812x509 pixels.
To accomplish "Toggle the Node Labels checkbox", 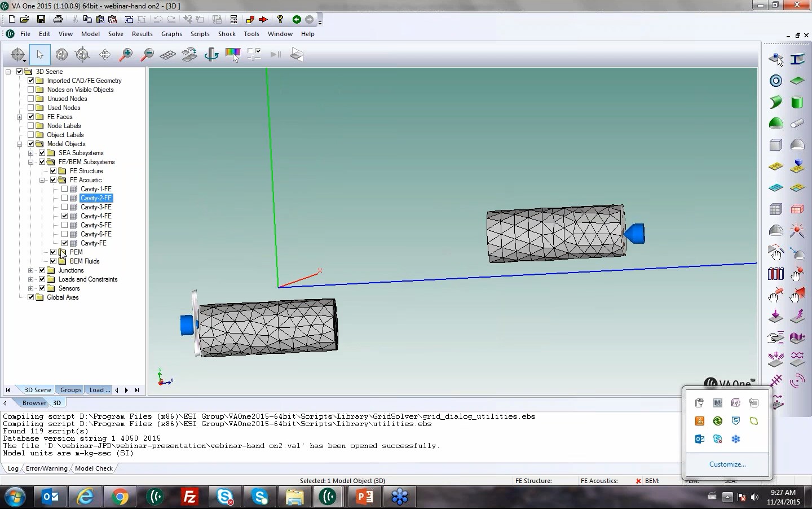I will (30, 126).
